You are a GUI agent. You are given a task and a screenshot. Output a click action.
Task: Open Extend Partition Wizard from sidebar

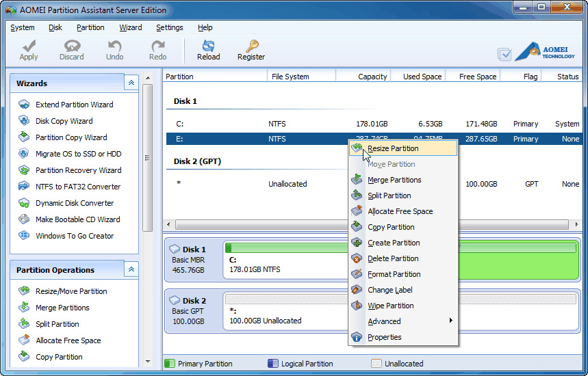point(74,105)
